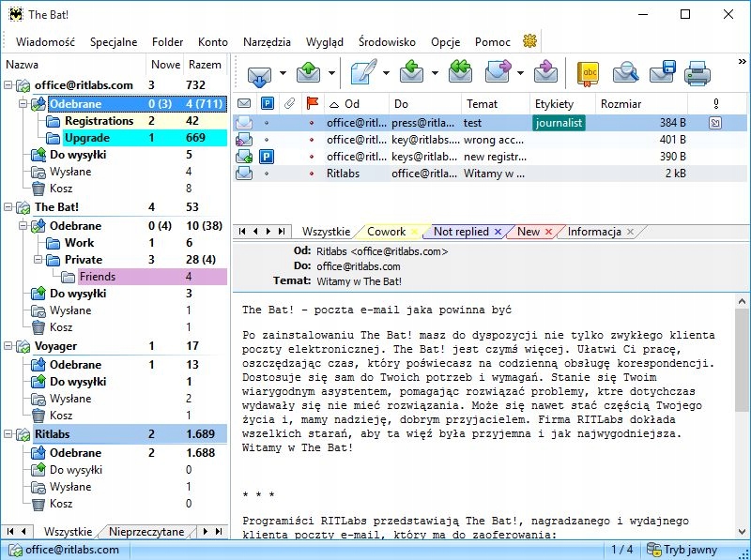The width and height of the screenshot is (751, 560).
Task: Collapse the office@ritlabs.com account tree
Action: [9, 85]
